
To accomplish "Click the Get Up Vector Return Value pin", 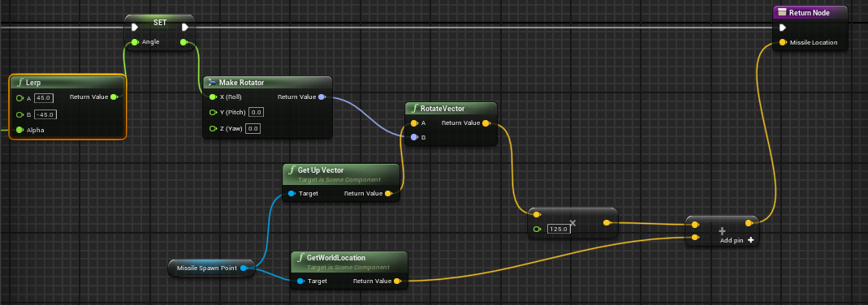I will [388, 194].
